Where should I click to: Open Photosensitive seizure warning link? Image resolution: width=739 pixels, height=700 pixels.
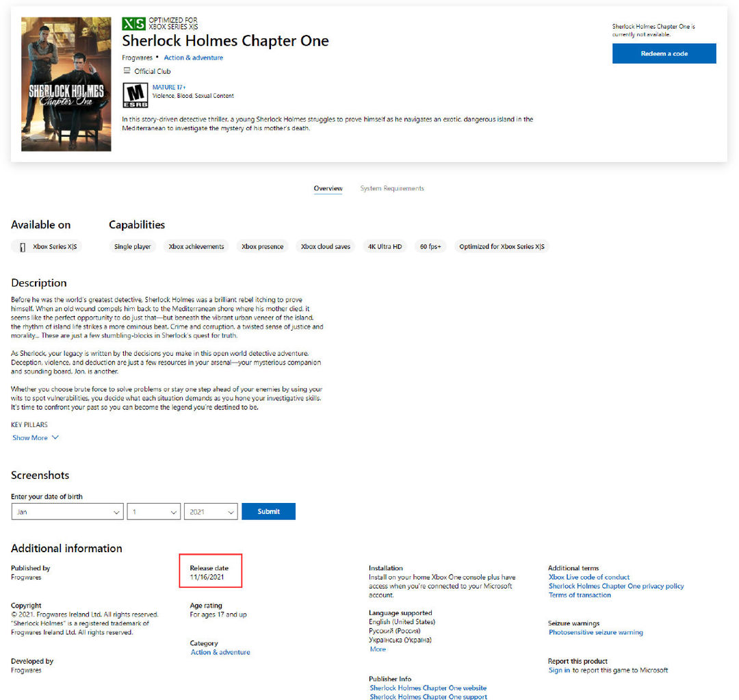pos(596,632)
